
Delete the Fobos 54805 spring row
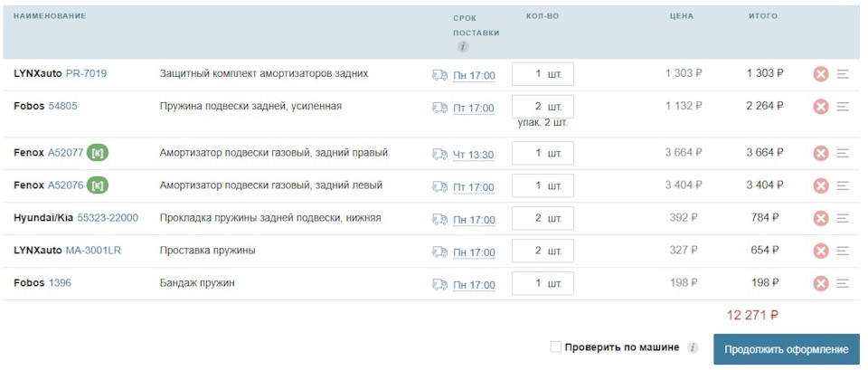tap(820, 107)
